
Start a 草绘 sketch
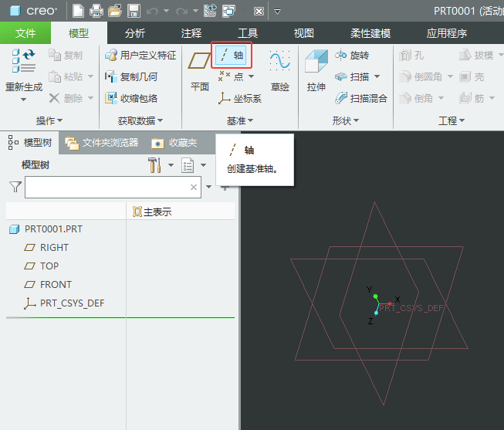coord(280,71)
